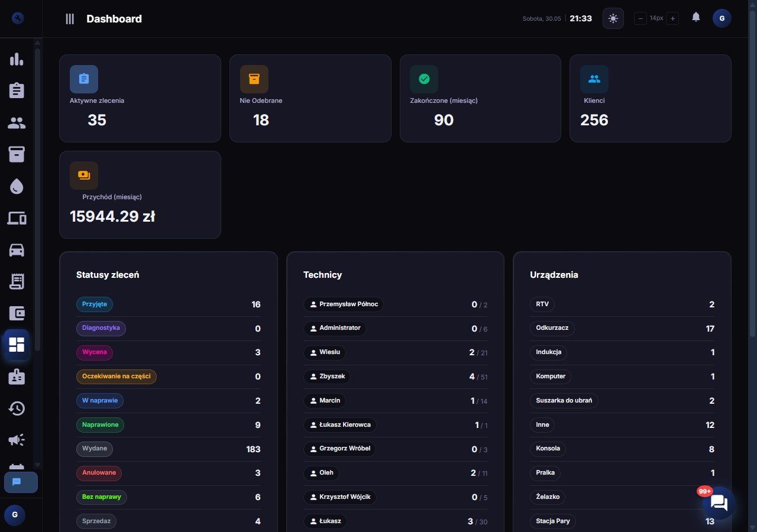Select the Sprzedaż status badge
The image size is (757, 532).
[x=97, y=521]
